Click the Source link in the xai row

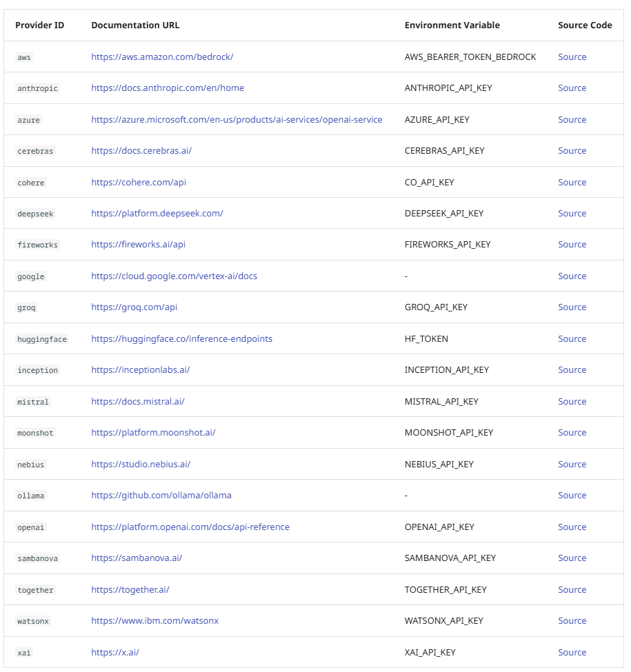click(x=572, y=653)
